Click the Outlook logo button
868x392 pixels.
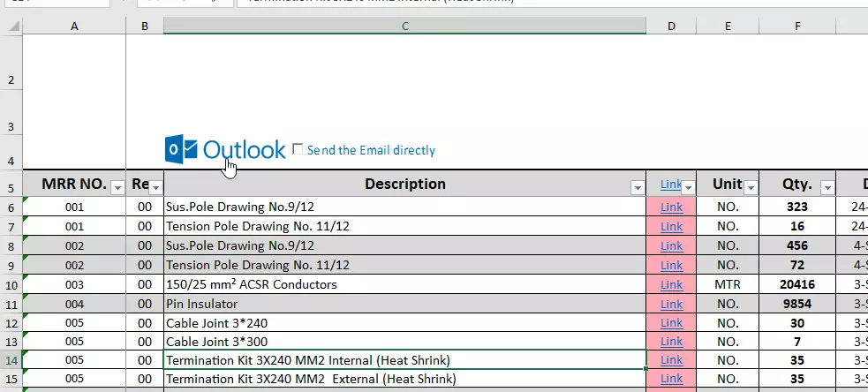click(x=225, y=149)
